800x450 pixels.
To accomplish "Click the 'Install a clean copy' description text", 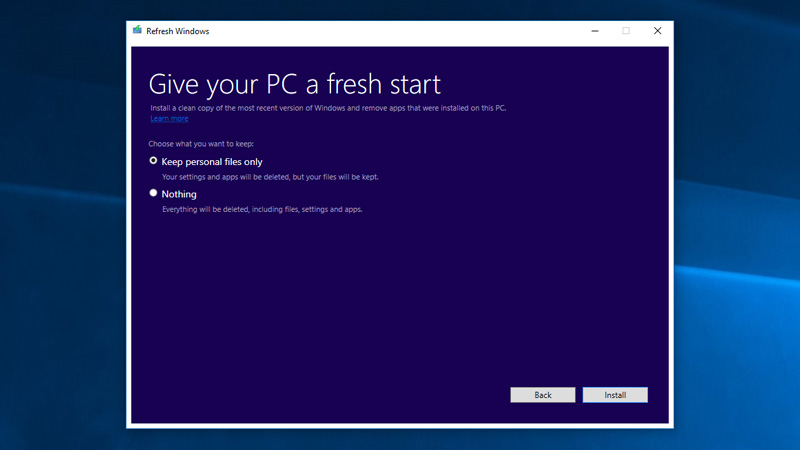I will pos(328,108).
